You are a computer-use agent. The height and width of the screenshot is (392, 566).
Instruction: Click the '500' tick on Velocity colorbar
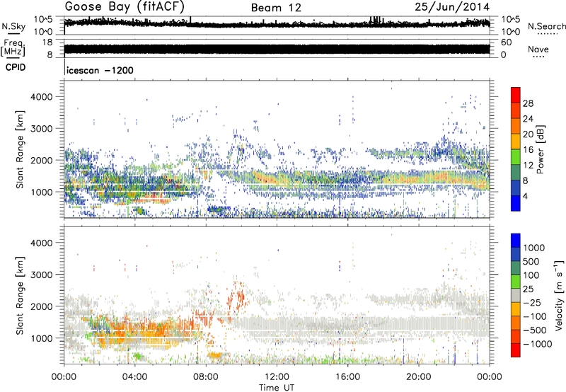[532, 262]
